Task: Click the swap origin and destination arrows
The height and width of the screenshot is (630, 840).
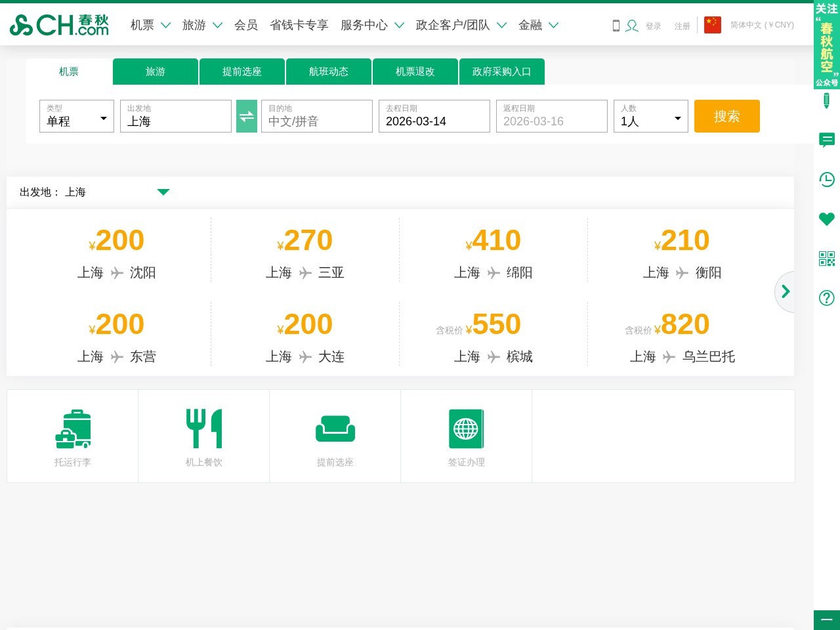Action: tap(247, 115)
